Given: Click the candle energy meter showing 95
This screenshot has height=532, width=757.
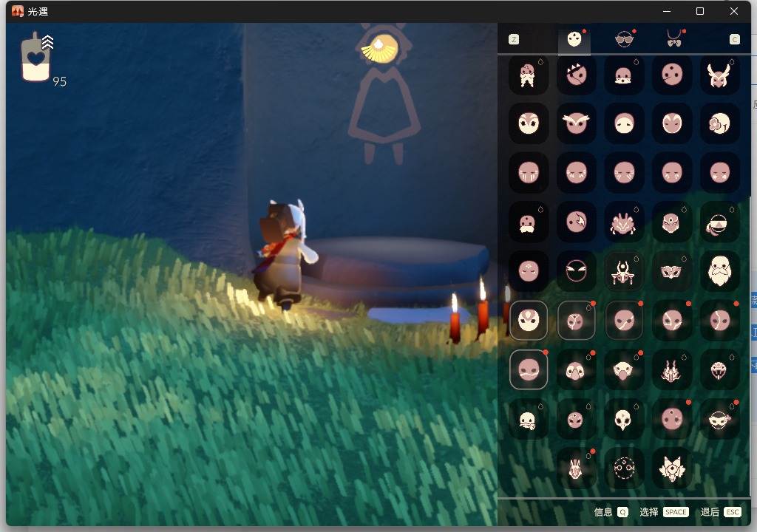Looking at the screenshot, I should pyautogui.click(x=44, y=61).
